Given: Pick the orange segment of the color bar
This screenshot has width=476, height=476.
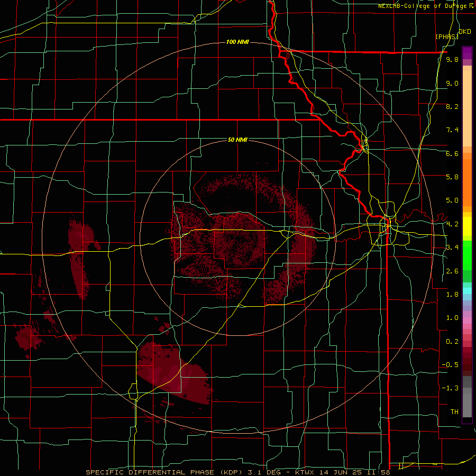Looking at the screenshot, I should pos(467,182).
